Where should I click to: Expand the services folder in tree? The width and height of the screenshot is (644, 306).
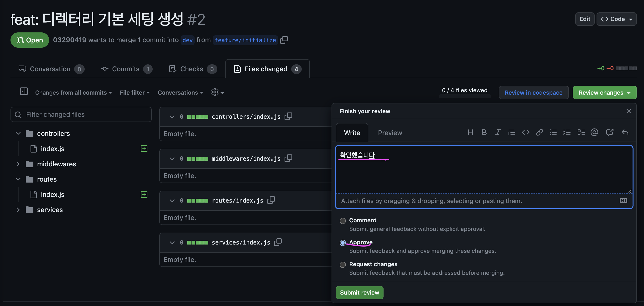[x=18, y=209]
